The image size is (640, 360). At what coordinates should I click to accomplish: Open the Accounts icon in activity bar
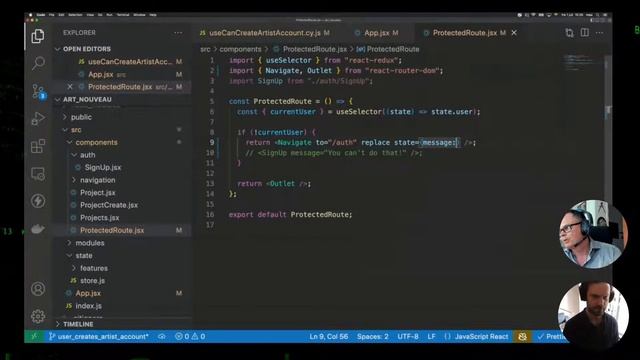point(38,289)
